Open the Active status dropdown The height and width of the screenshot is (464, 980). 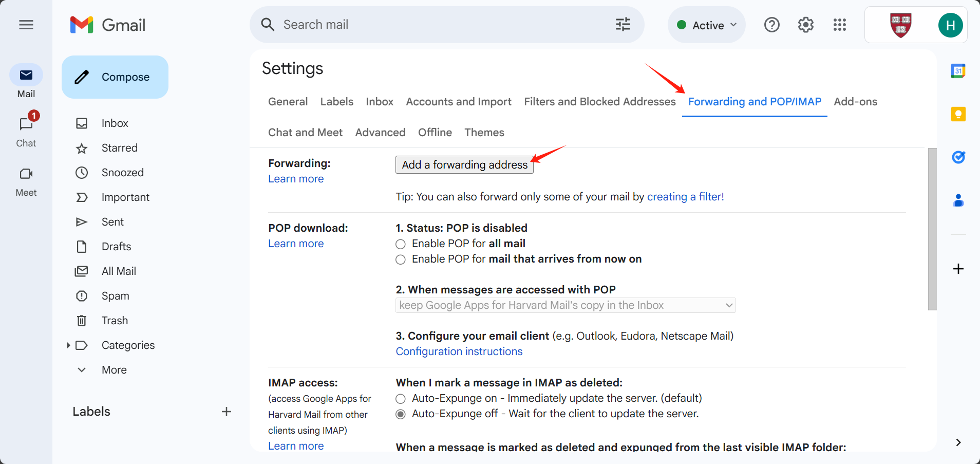pos(707,25)
